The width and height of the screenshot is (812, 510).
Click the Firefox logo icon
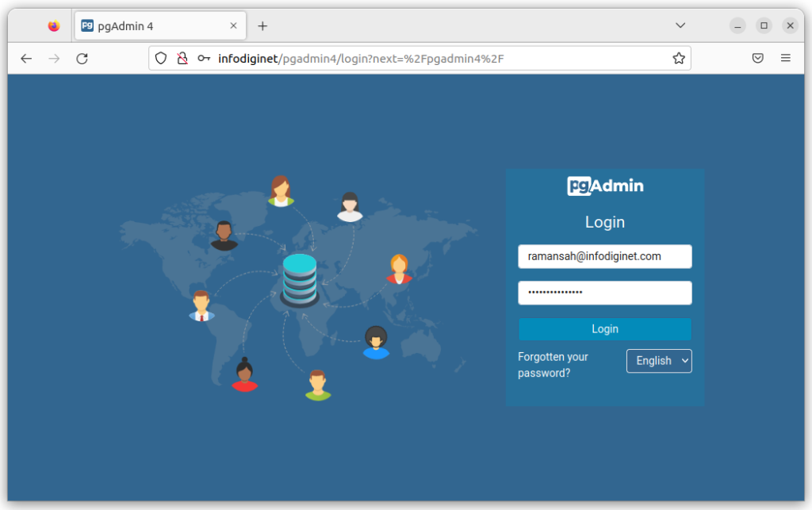(54, 26)
